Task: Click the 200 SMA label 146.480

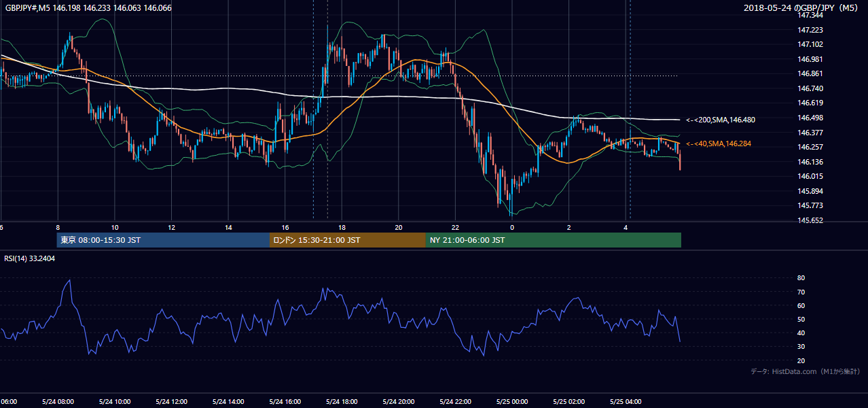Action: point(720,120)
